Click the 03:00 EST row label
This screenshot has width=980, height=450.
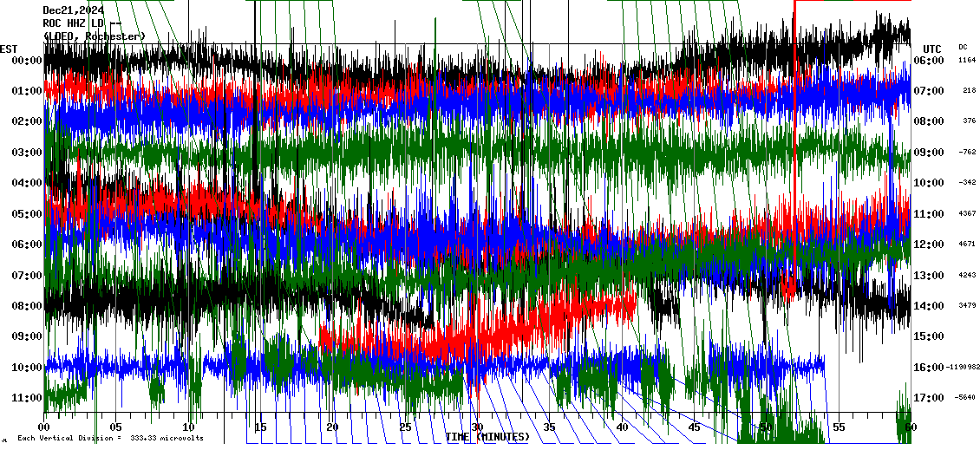click(27, 153)
